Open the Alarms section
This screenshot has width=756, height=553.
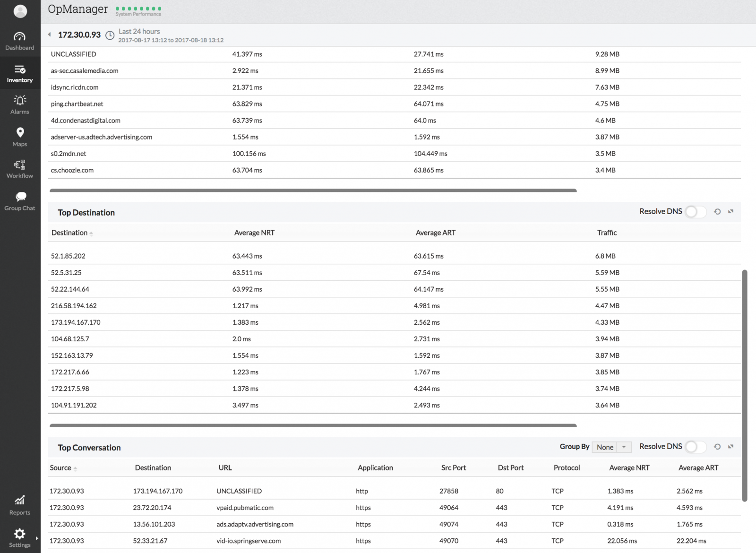tap(20, 104)
